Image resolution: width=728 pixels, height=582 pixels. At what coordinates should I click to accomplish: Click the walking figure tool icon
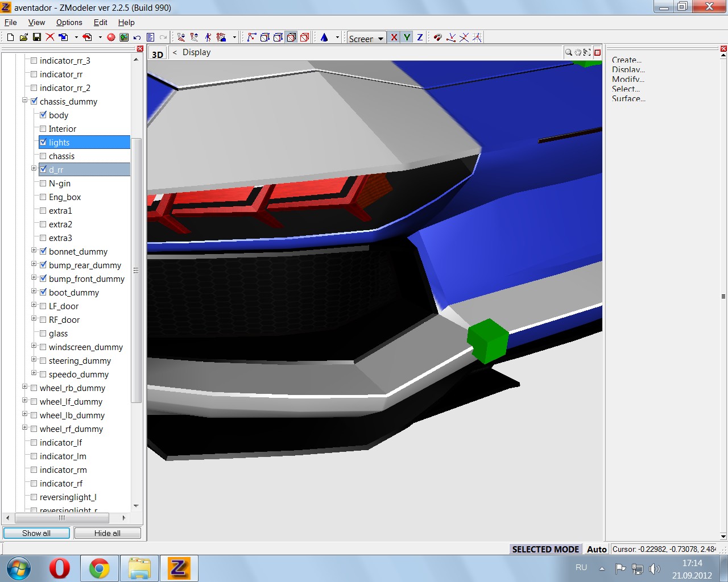[x=208, y=38]
